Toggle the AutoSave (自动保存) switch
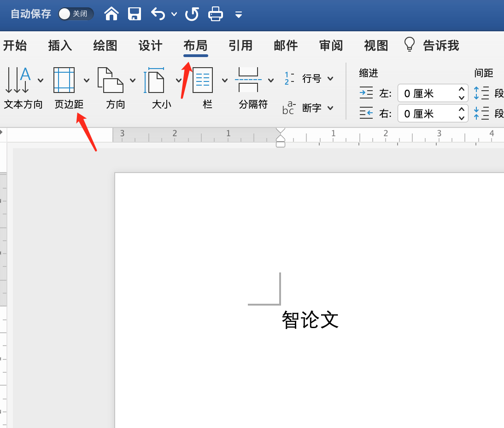This screenshot has height=428, width=504. click(x=76, y=14)
